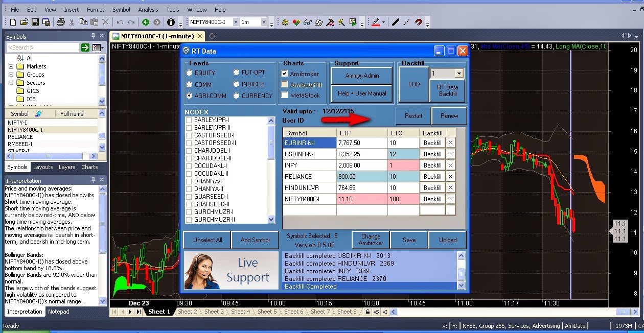The image size is (644, 333).
Task: Toggle the magnet snap tool
Action: tap(418, 22)
